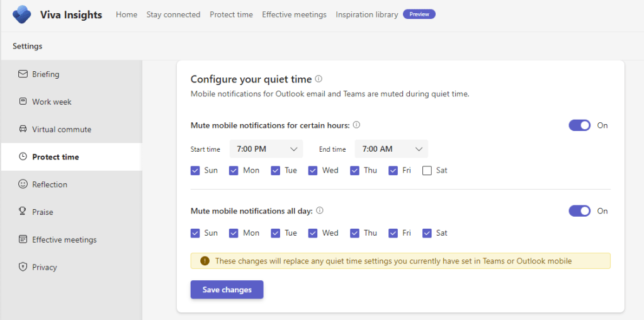Click the Praise trophy icon

(23, 212)
